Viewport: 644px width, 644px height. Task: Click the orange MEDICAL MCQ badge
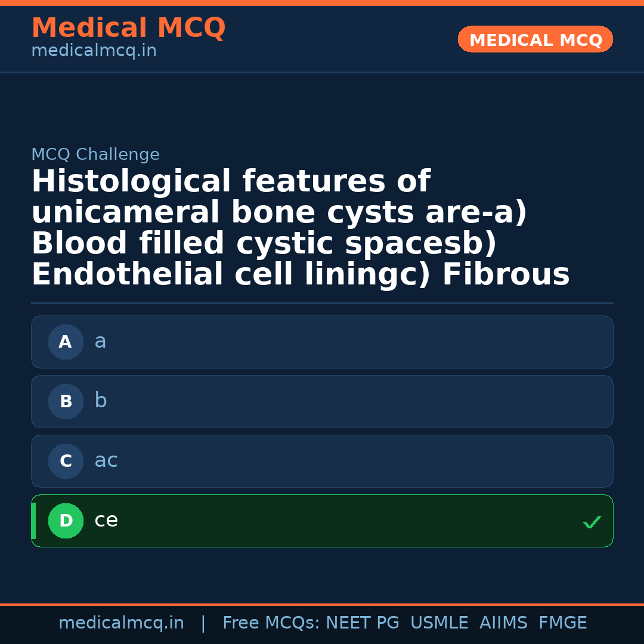(x=535, y=39)
